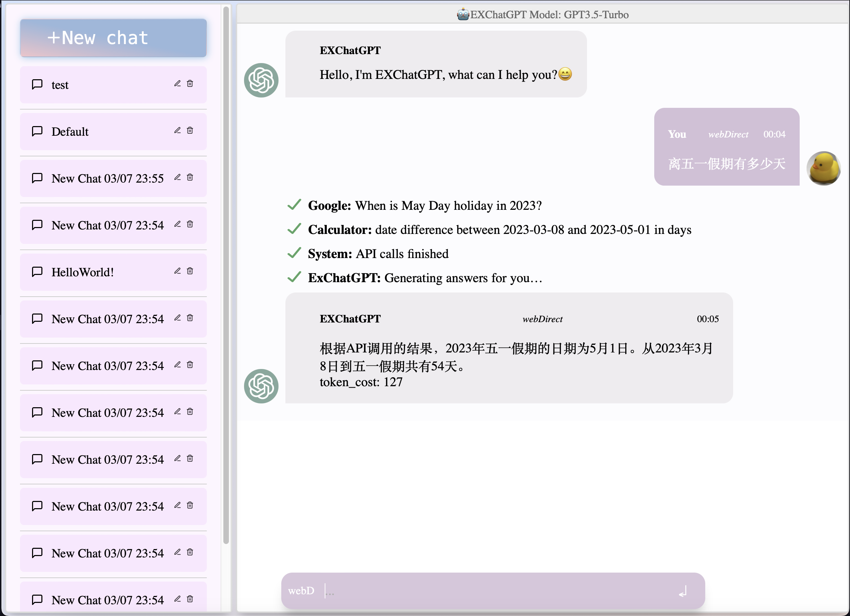Click trash icon on Default chat
The height and width of the screenshot is (616, 850).
pyautogui.click(x=190, y=130)
